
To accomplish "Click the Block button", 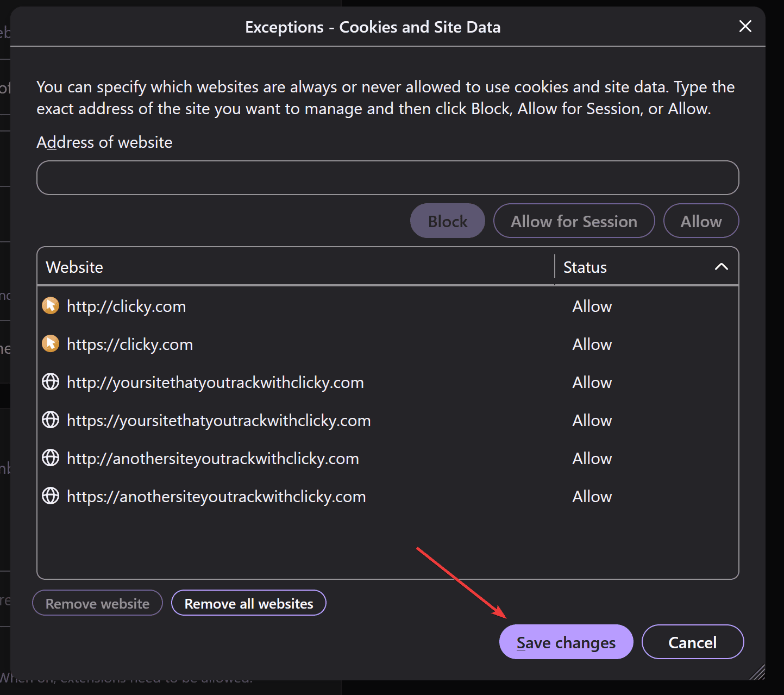I will tap(448, 221).
